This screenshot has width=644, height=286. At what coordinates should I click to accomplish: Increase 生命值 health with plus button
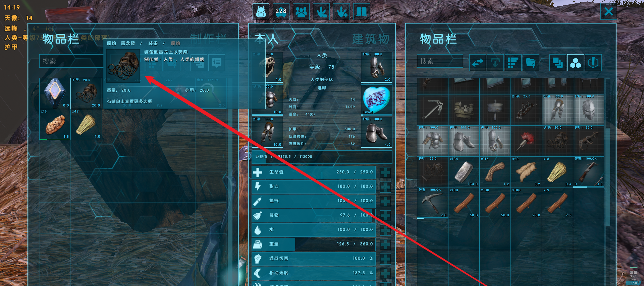click(x=385, y=172)
